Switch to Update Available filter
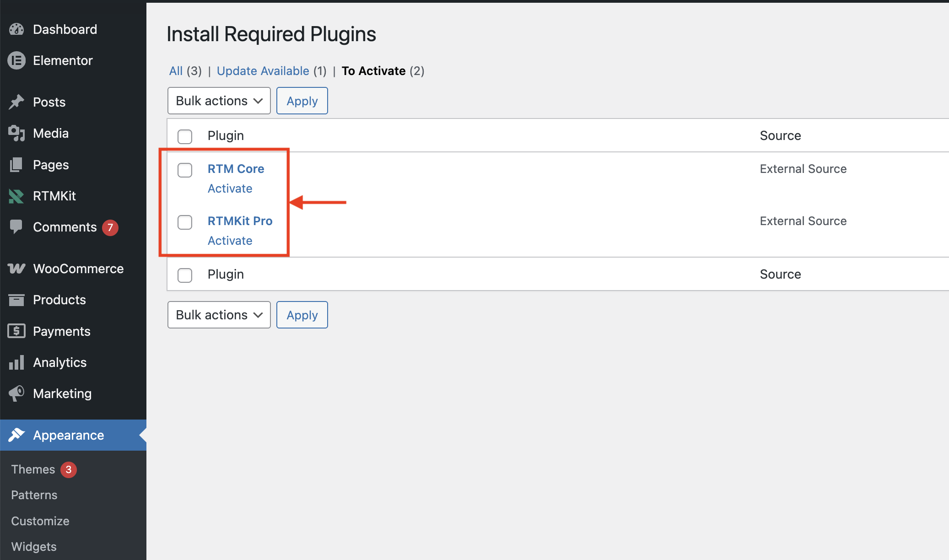The width and height of the screenshot is (949, 560). pos(263,71)
